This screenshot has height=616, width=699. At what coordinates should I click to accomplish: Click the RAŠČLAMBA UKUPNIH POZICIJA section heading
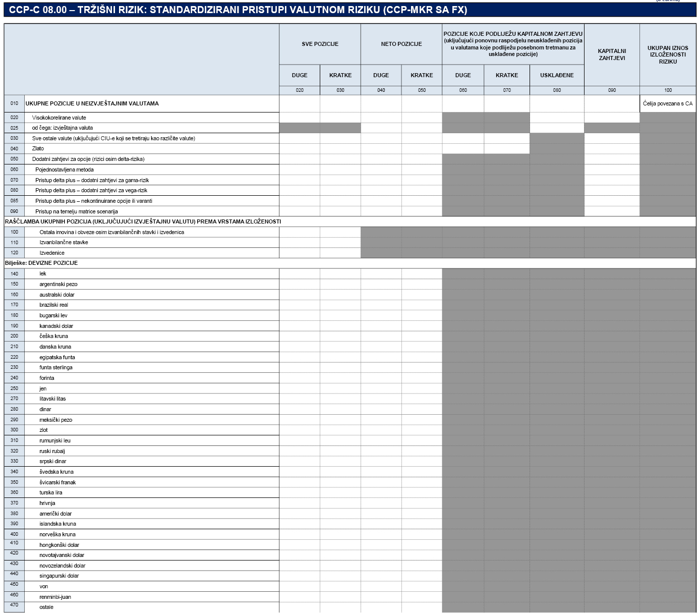pyautogui.click(x=143, y=221)
